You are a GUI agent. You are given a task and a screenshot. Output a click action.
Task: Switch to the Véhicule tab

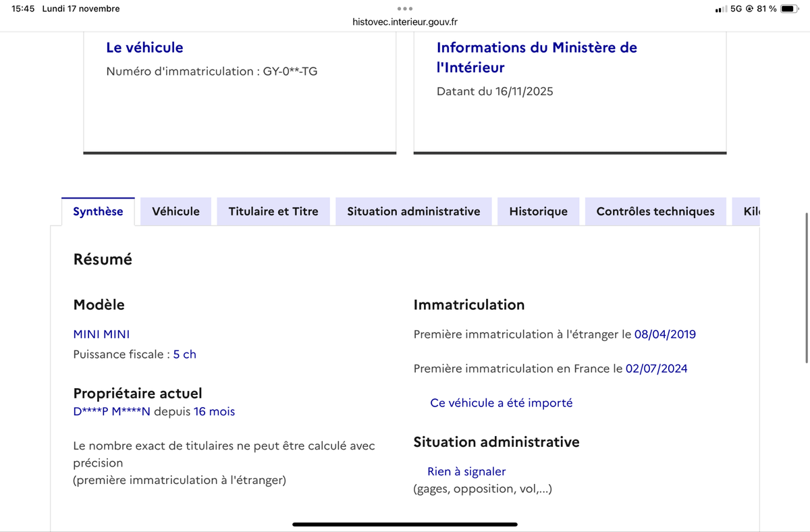(175, 211)
